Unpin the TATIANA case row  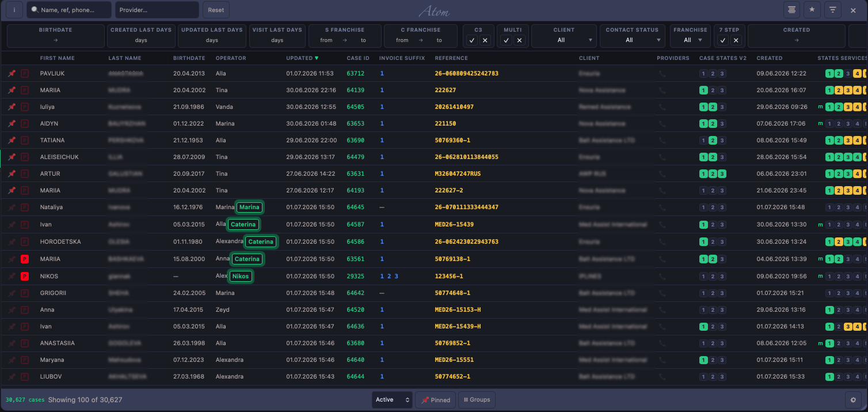tap(12, 141)
